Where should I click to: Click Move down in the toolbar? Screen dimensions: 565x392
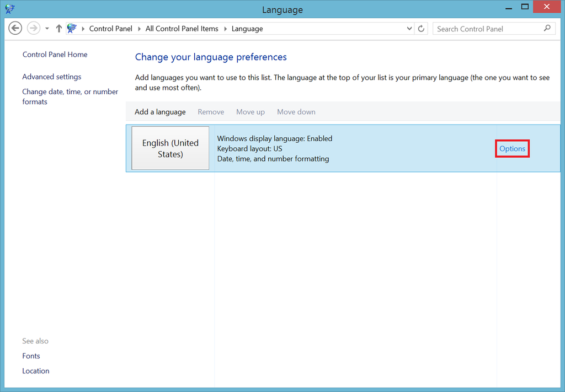(x=296, y=111)
